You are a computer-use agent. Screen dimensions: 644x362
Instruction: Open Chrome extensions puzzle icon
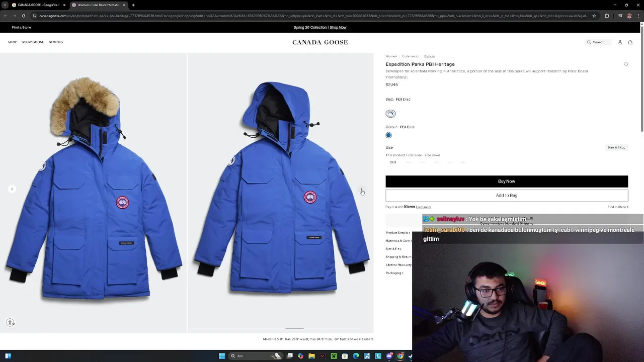pos(607,16)
